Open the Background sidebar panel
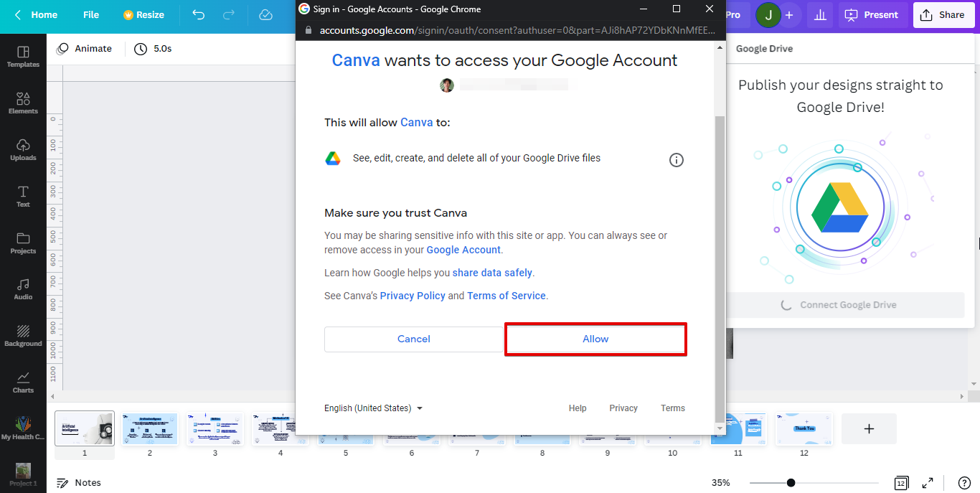 point(23,336)
